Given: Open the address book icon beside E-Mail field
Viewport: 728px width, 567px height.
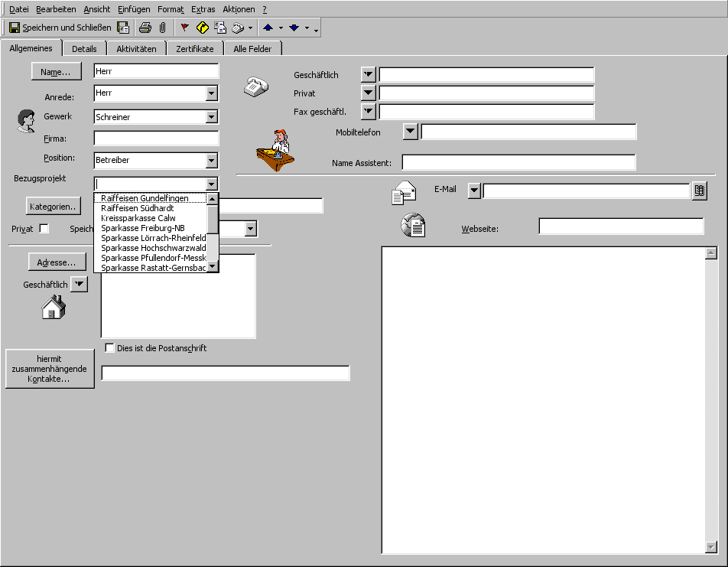Looking at the screenshot, I should click(x=699, y=191).
